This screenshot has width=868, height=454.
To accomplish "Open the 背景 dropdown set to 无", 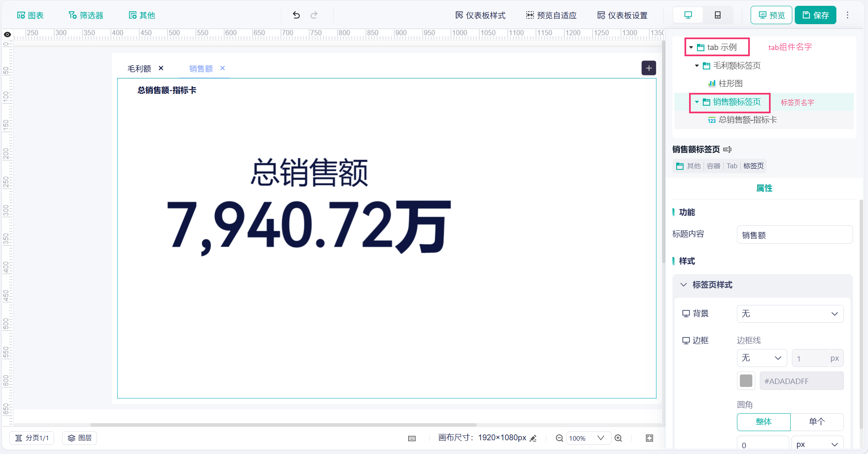I will point(790,314).
